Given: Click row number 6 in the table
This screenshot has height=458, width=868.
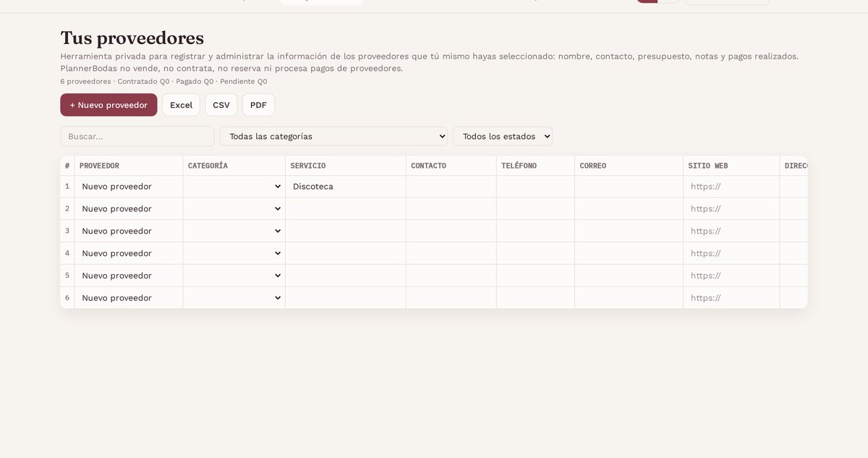Looking at the screenshot, I should coord(67,297).
